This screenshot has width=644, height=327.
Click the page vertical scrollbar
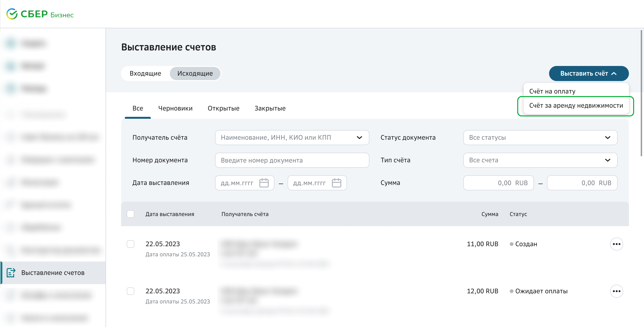pyautogui.click(x=641, y=93)
